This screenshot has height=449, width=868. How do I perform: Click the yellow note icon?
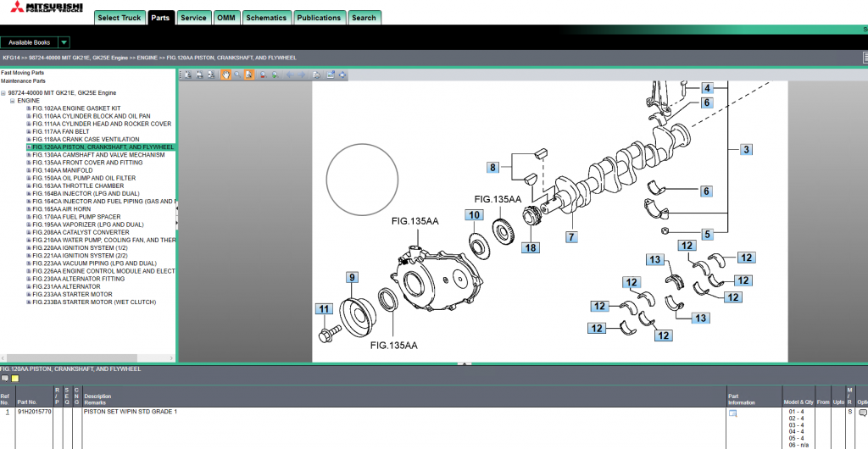click(15, 378)
